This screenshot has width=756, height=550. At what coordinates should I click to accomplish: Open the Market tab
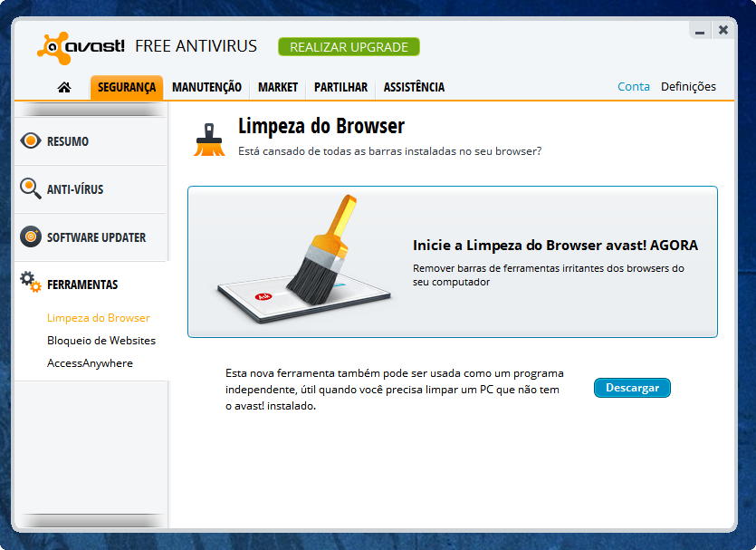coord(278,87)
